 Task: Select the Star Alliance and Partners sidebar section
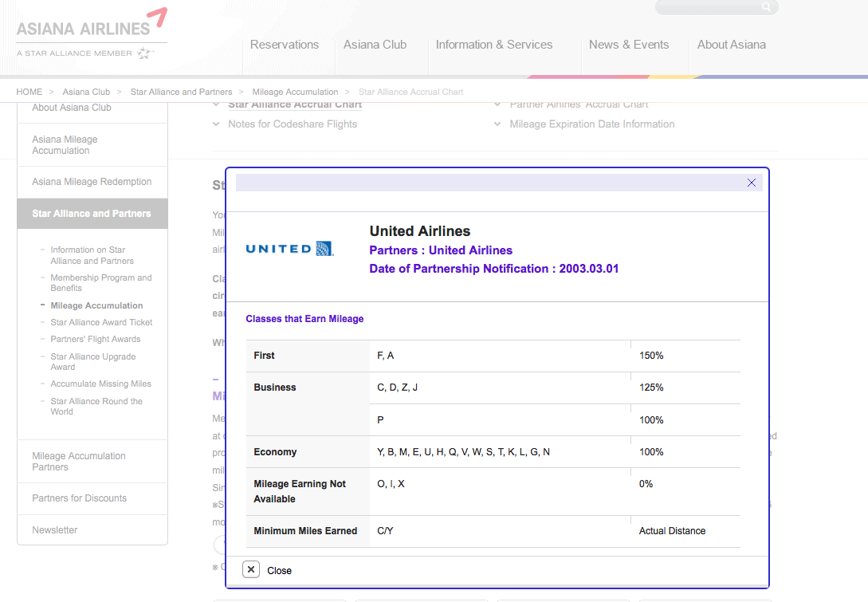coord(92,213)
